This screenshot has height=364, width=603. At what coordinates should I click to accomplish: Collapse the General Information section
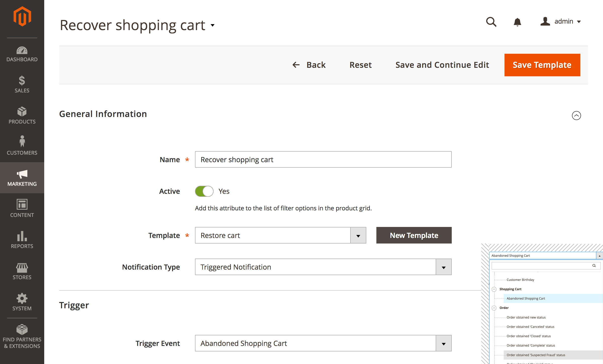[x=576, y=115]
